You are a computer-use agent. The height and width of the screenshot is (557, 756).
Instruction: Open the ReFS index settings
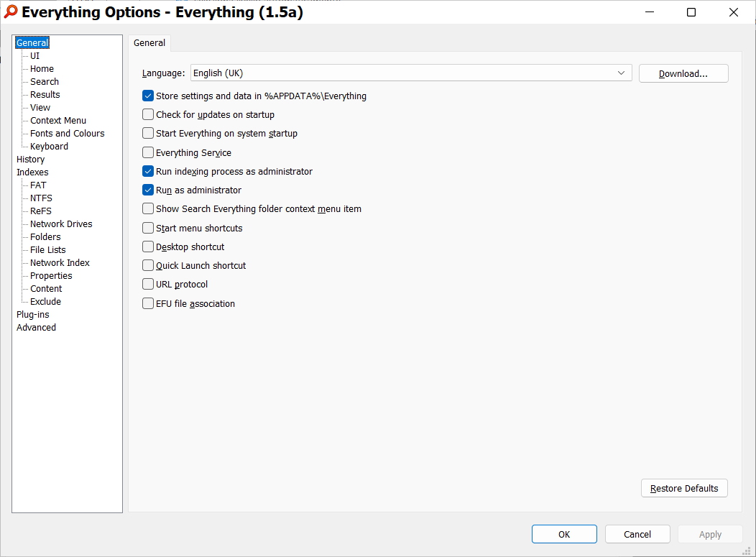[x=40, y=211]
